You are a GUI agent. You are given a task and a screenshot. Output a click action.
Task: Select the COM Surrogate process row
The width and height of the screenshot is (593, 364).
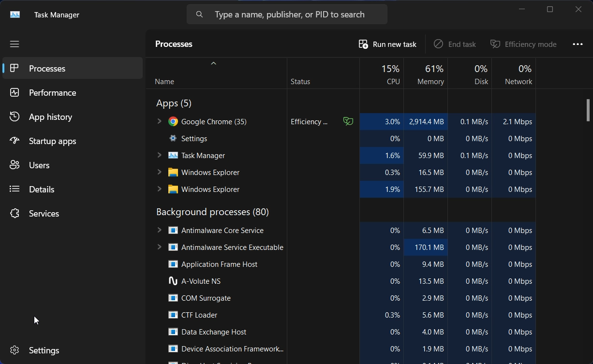[x=341, y=298]
